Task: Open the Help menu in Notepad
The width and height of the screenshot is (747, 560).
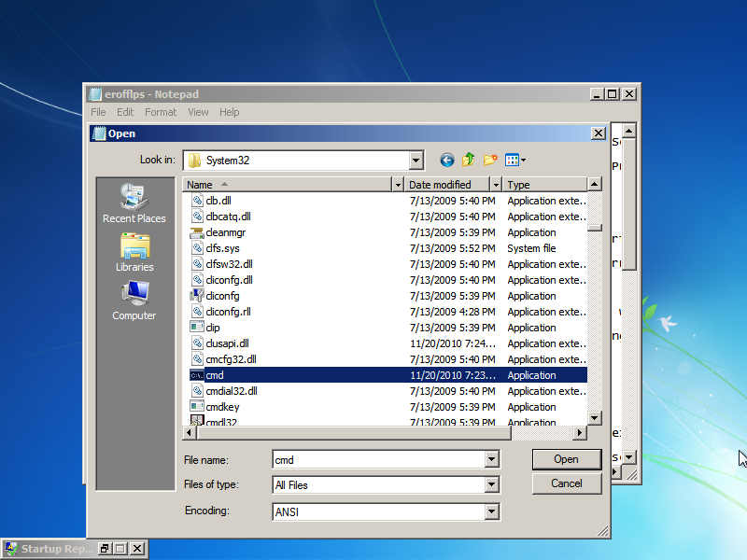Action: click(x=229, y=112)
